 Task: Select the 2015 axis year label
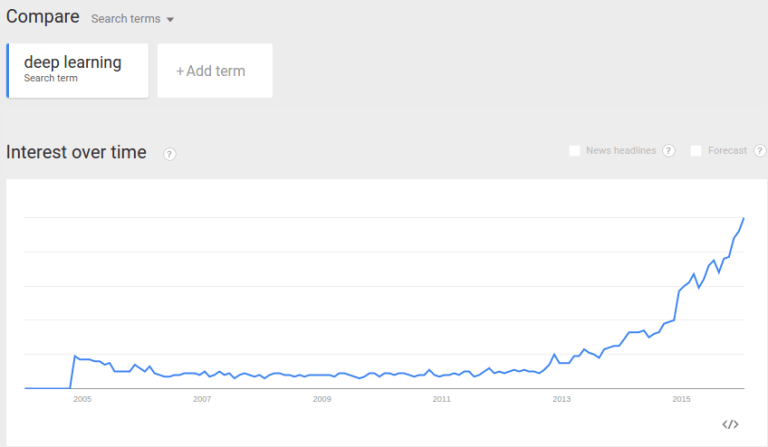pyautogui.click(x=681, y=399)
